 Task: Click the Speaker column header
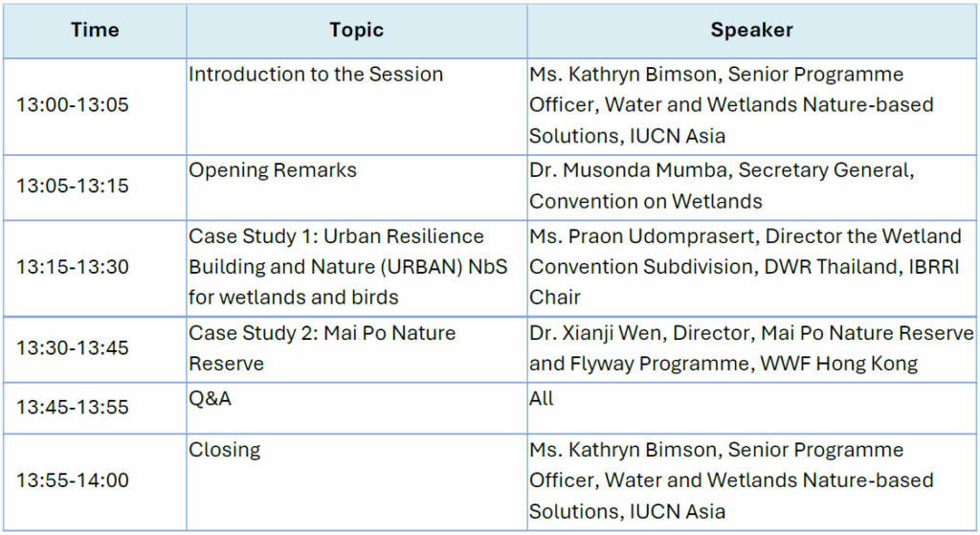click(751, 31)
